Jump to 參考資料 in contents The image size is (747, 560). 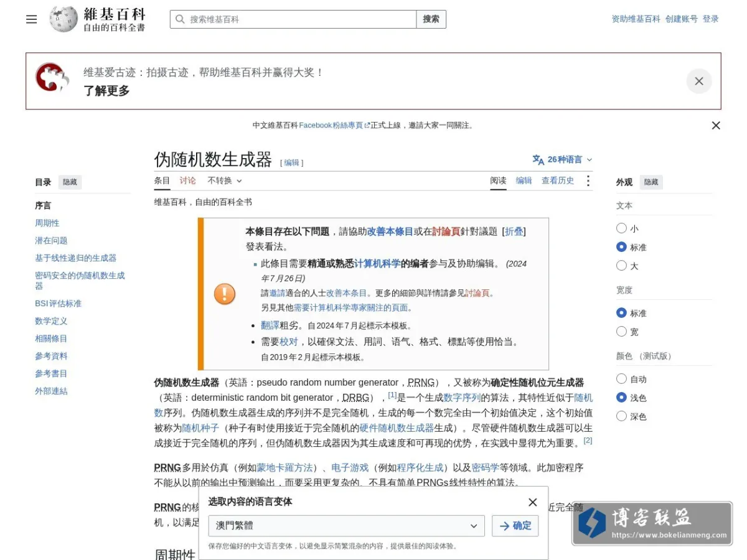click(51, 356)
